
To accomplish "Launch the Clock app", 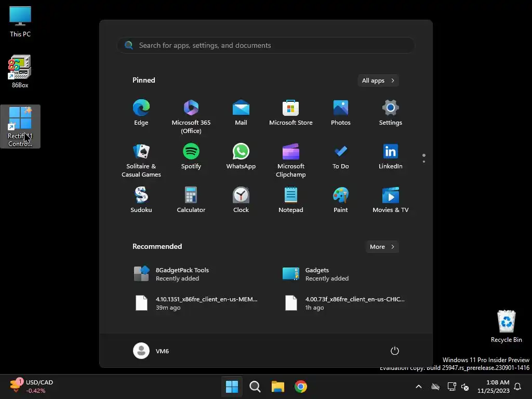I will click(x=241, y=200).
